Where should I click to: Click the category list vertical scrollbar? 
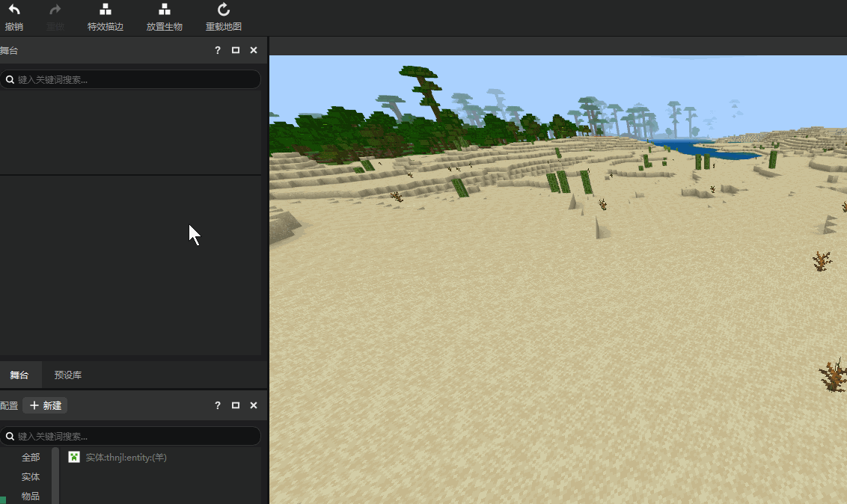tap(55, 476)
